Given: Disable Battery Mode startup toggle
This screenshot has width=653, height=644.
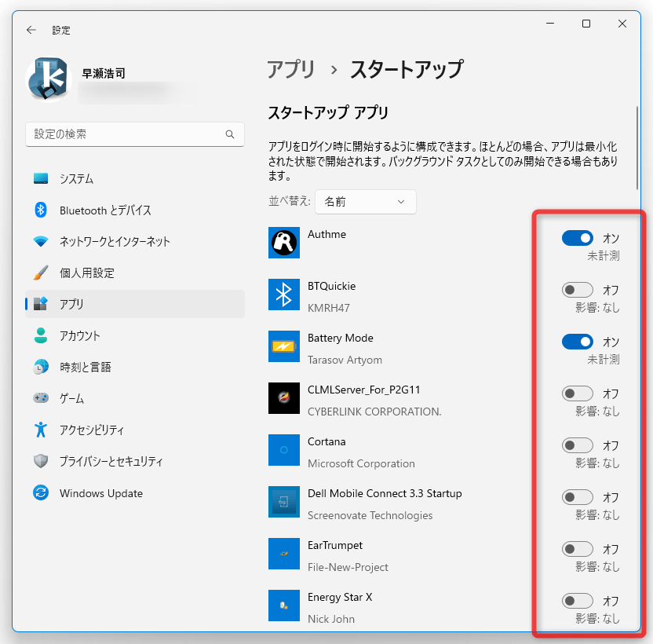Looking at the screenshot, I should (x=578, y=342).
